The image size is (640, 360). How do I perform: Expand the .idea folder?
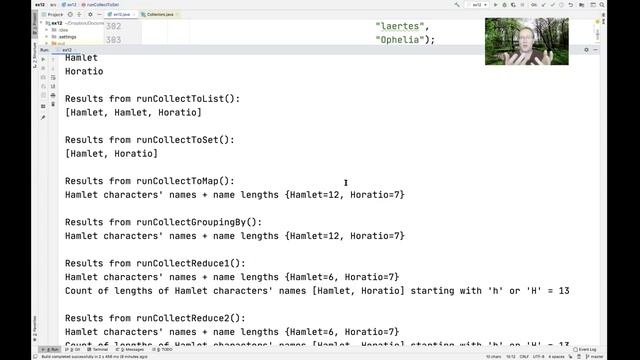tap(47, 30)
